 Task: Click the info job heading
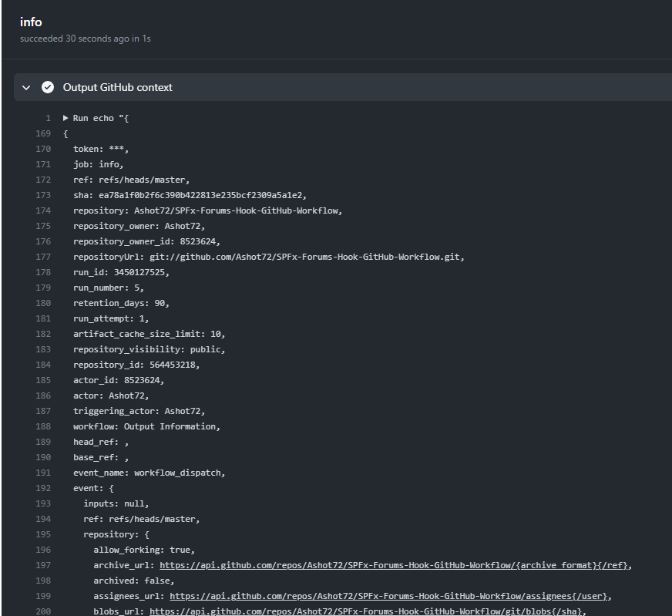[x=31, y=22]
